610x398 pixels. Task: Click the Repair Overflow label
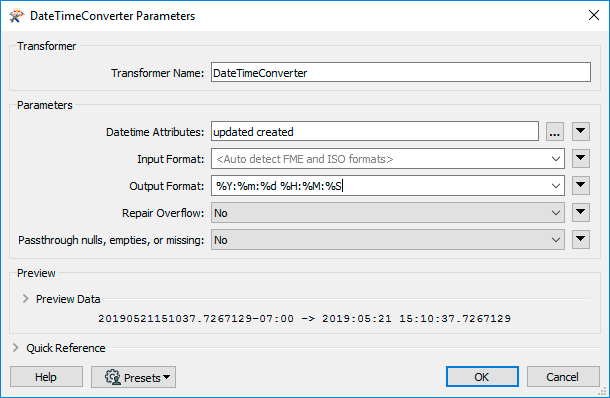(x=163, y=213)
